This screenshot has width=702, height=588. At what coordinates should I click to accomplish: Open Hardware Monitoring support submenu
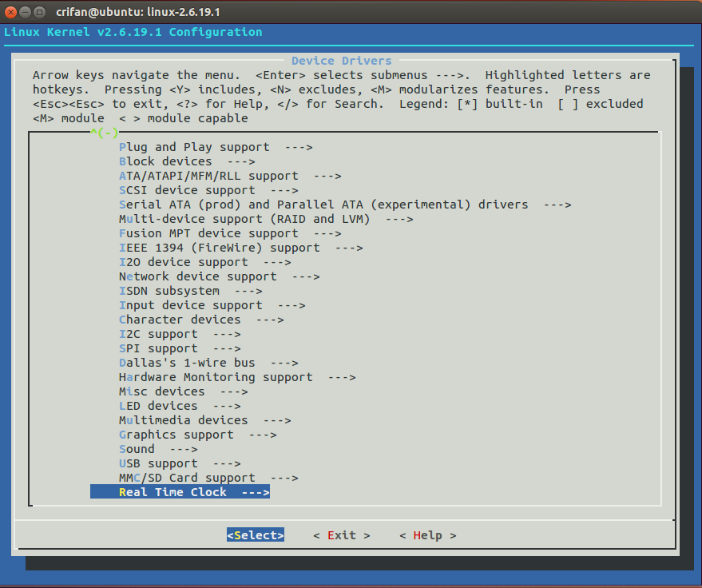[x=237, y=377]
